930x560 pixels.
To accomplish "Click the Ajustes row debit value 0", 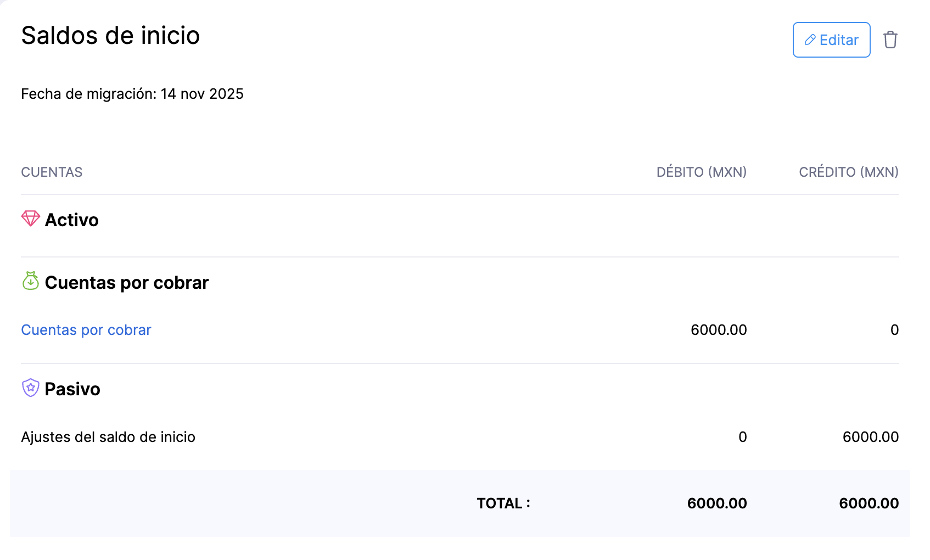I will 742,437.
